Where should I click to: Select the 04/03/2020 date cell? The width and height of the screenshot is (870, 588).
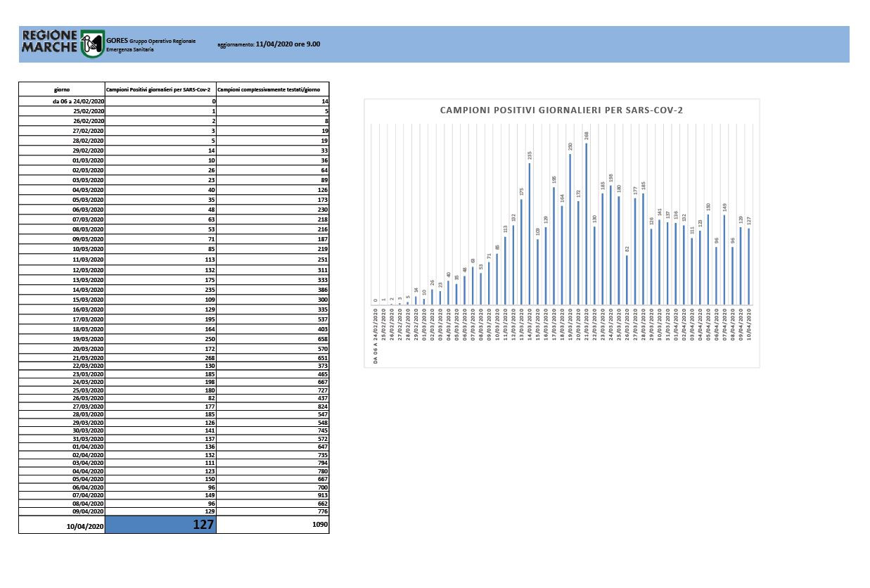[61, 190]
